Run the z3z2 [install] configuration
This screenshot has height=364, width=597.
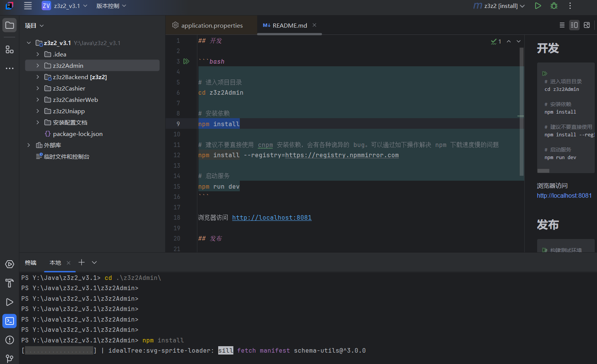point(538,6)
